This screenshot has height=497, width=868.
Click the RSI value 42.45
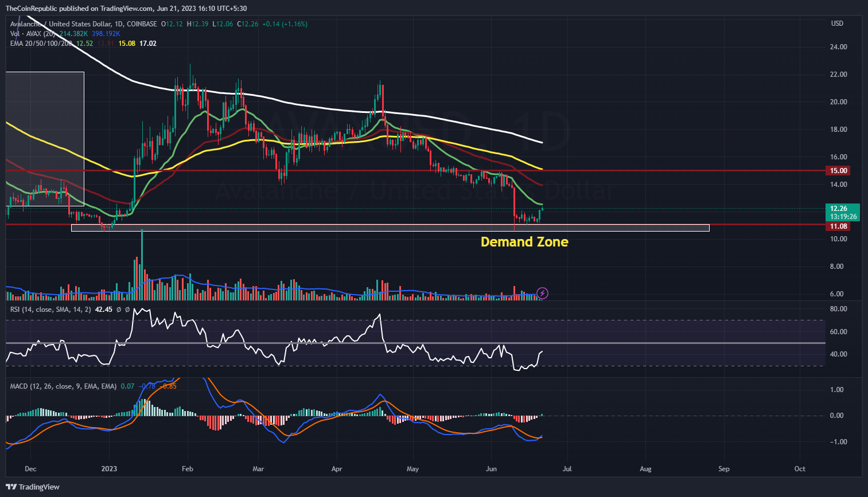click(x=104, y=310)
